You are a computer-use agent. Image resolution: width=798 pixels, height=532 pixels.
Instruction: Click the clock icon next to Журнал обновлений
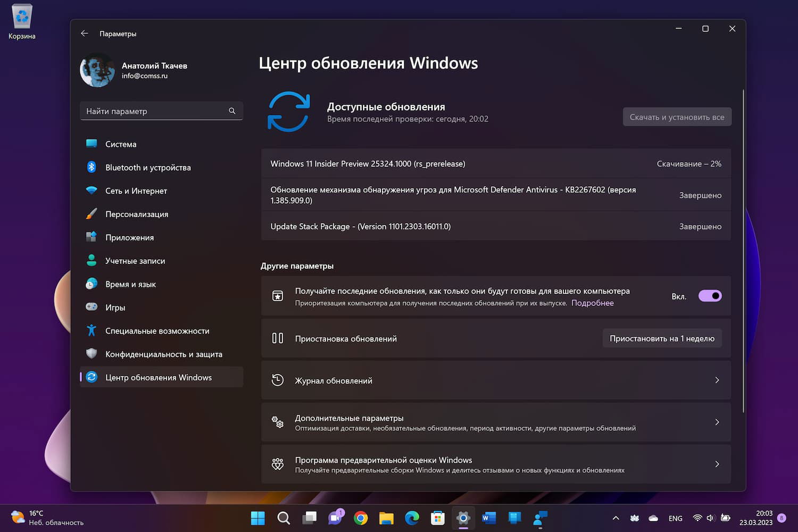pos(278,380)
